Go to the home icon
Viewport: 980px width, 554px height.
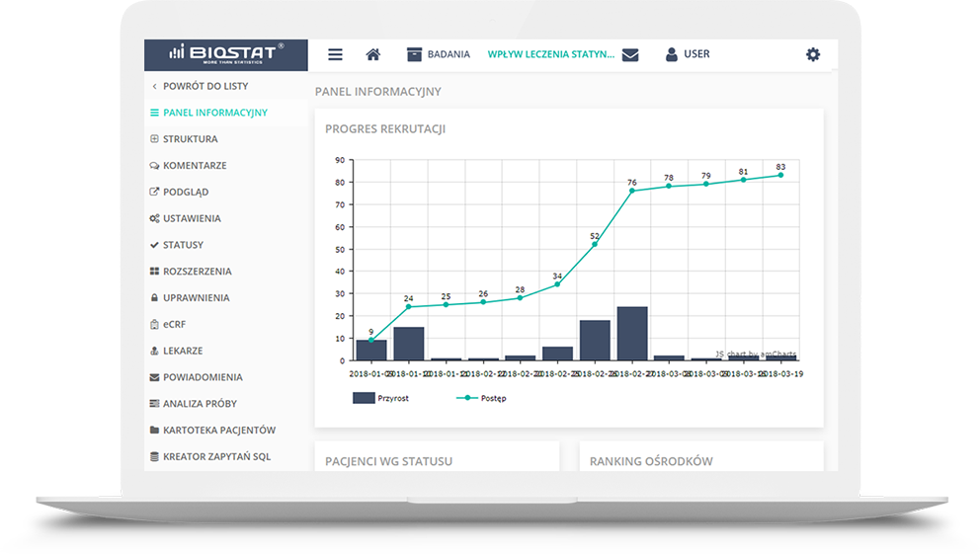coord(372,55)
